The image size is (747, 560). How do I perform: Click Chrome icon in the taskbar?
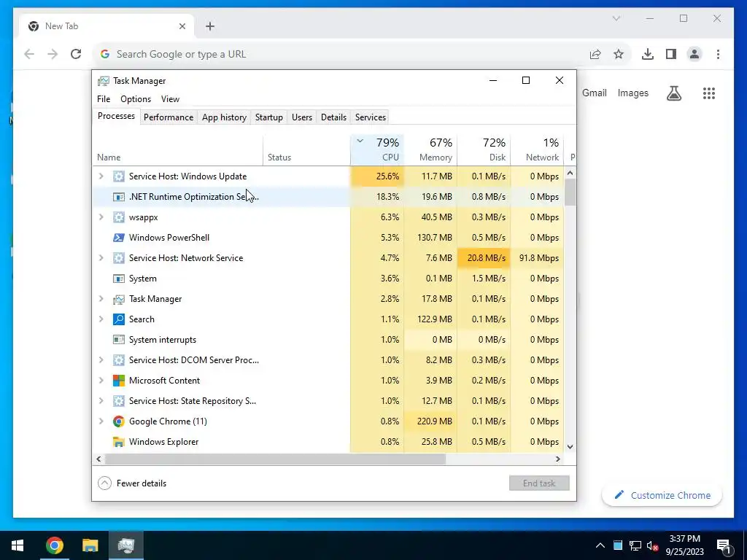[x=54, y=545]
